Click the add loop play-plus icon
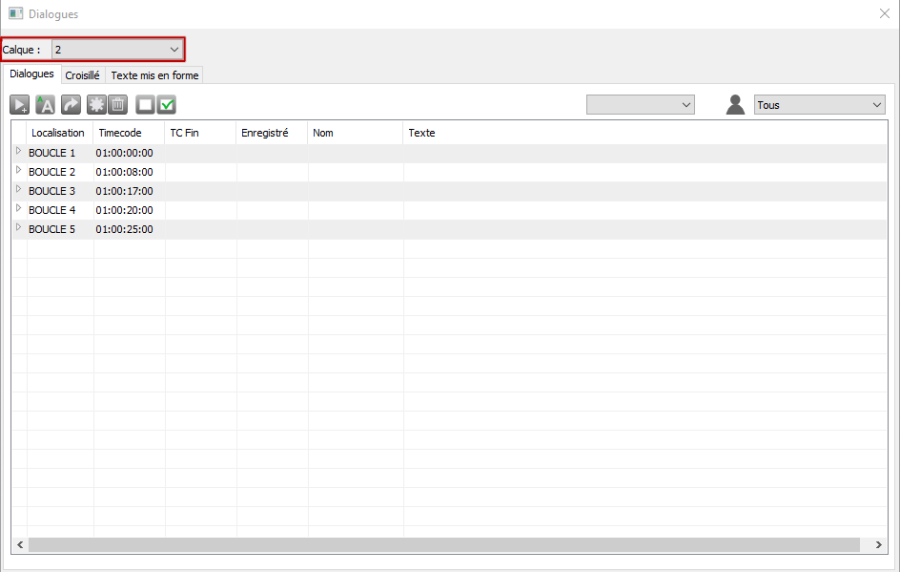This screenshot has width=900, height=572. pyautogui.click(x=20, y=105)
